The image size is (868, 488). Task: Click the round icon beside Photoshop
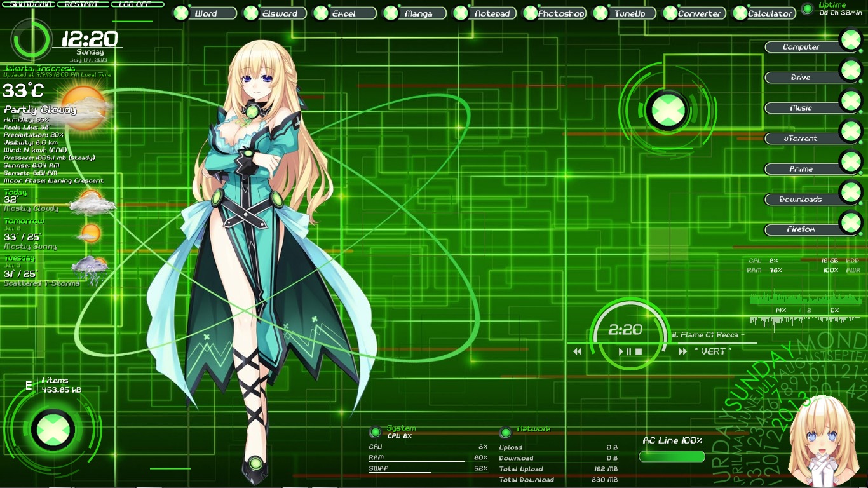pyautogui.click(x=531, y=13)
